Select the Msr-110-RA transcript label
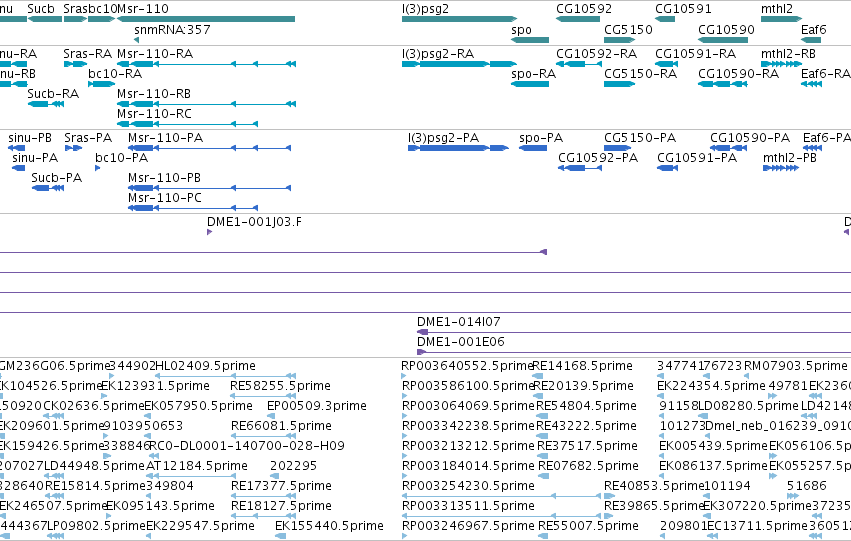 coord(155,54)
